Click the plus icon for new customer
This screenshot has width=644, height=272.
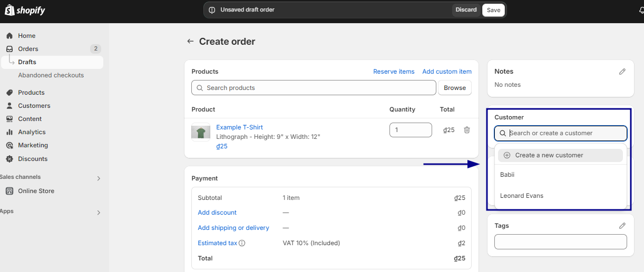[x=507, y=155]
